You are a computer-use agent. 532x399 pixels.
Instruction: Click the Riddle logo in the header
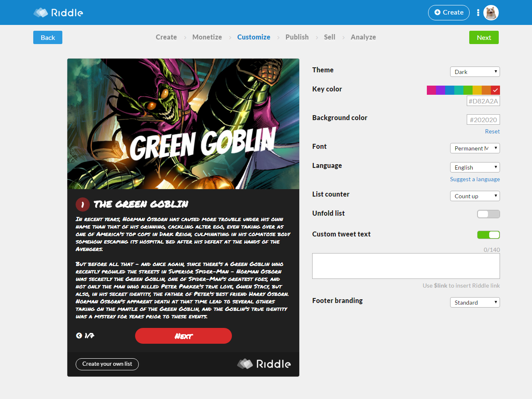(58, 12)
